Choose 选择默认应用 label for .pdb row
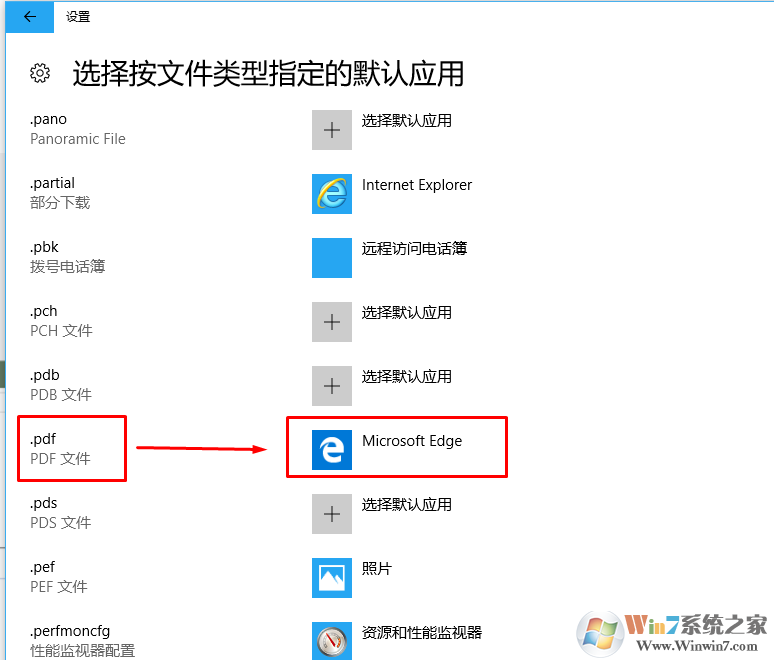Screen dimensions: 774x660 pos(407,377)
